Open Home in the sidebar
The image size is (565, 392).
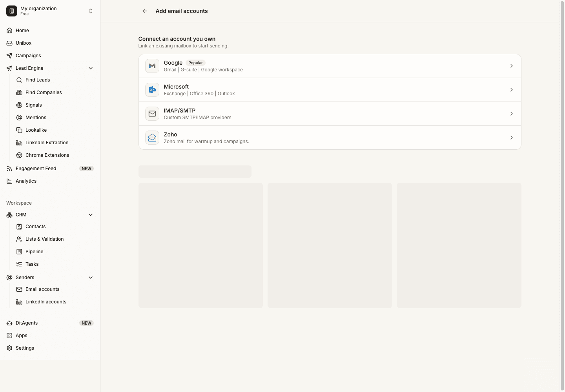tap(50, 31)
